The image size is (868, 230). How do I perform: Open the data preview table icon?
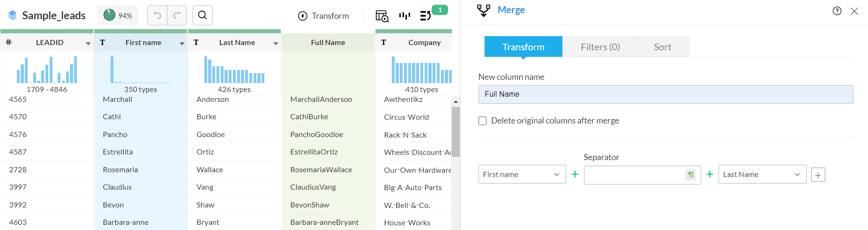382,16
